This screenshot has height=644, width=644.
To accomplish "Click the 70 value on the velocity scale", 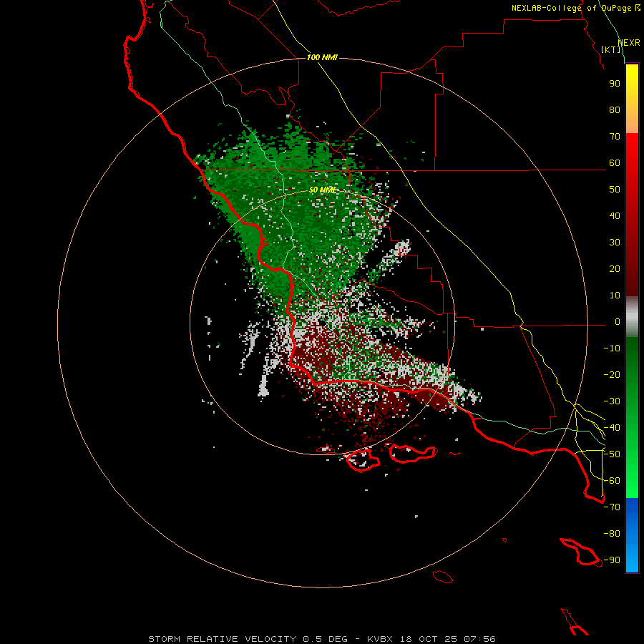I will coord(615,137).
